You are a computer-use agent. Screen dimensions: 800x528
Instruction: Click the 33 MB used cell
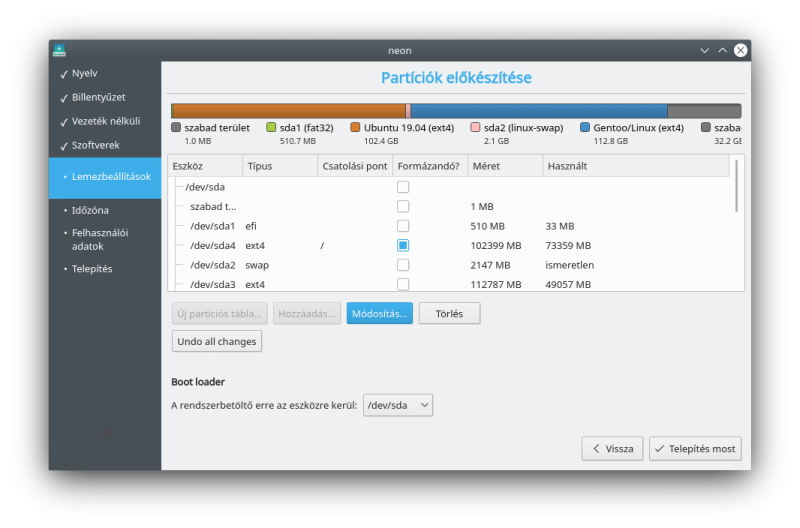560,226
